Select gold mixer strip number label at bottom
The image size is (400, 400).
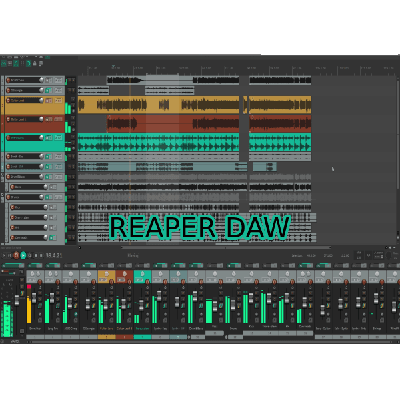[107, 337]
